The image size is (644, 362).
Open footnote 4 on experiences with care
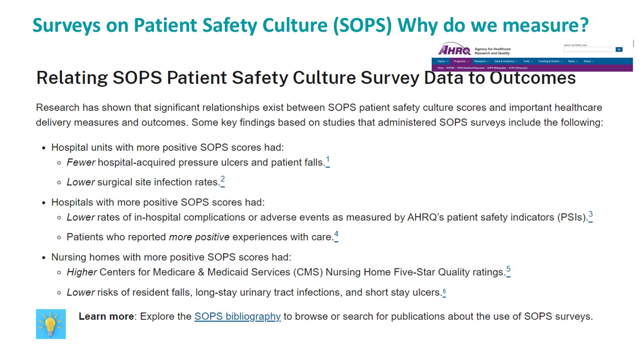pyautogui.click(x=336, y=235)
